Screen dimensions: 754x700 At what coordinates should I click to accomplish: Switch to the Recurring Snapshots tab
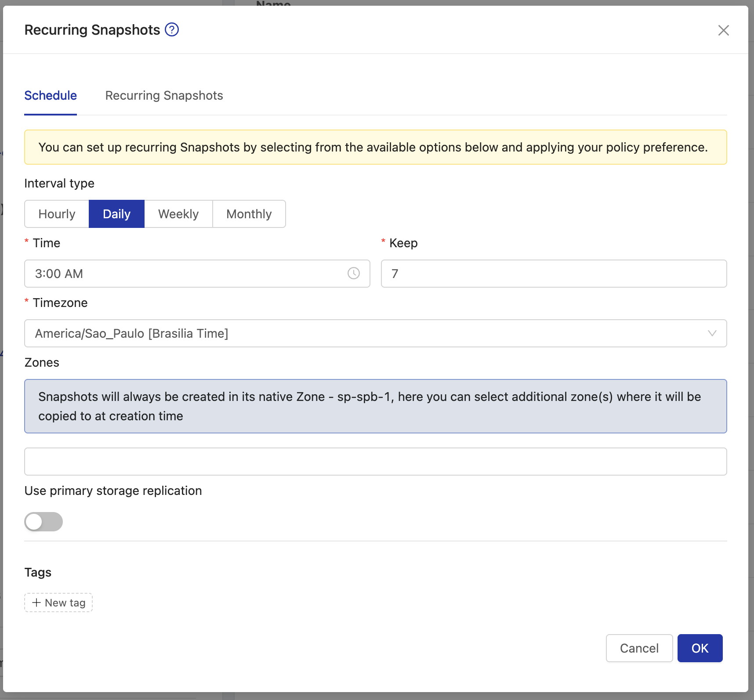click(164, 95)
